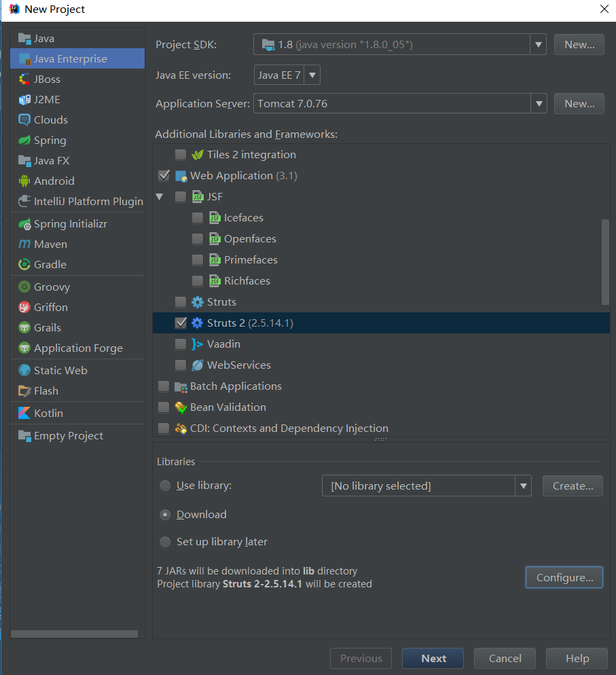
Task: Uncheck the Web Application checkbox
Action: pos(164,176)
